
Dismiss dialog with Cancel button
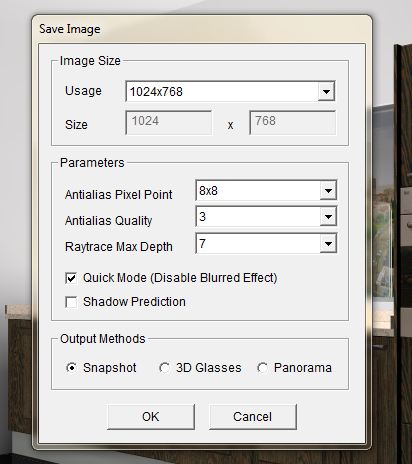(253, 417)
